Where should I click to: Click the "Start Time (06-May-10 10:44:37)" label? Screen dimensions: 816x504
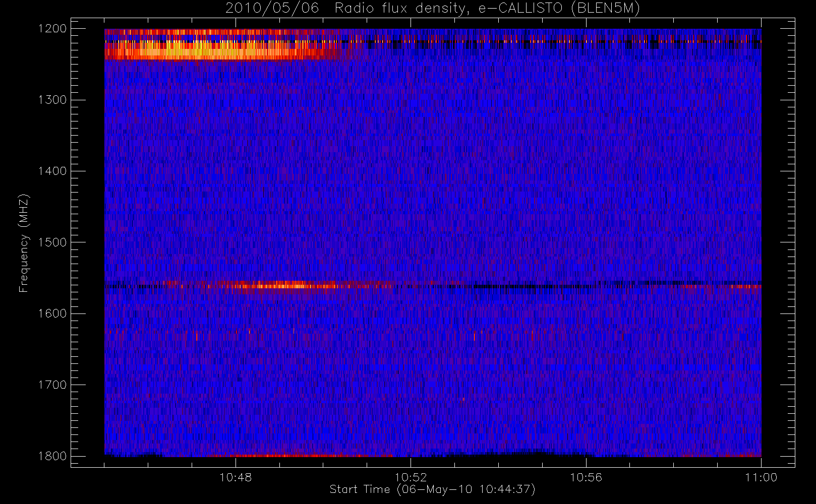(432, 489)
